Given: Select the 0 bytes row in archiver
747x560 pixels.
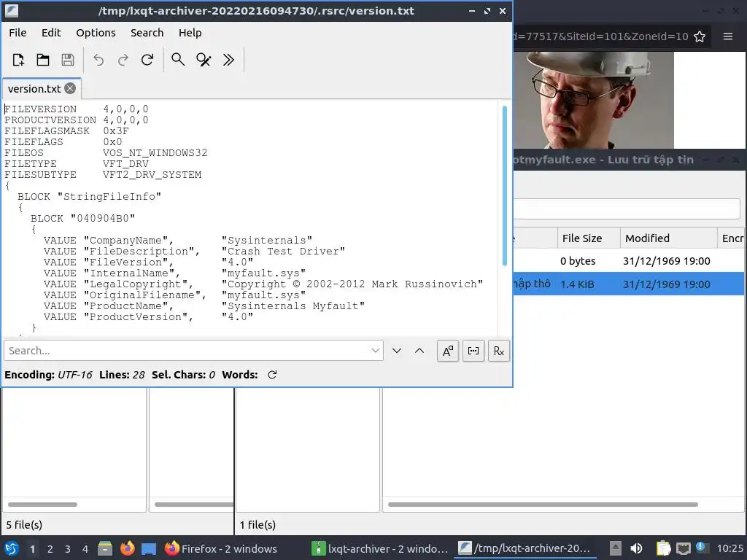Looking at the screenshot, I should point(629,261).
